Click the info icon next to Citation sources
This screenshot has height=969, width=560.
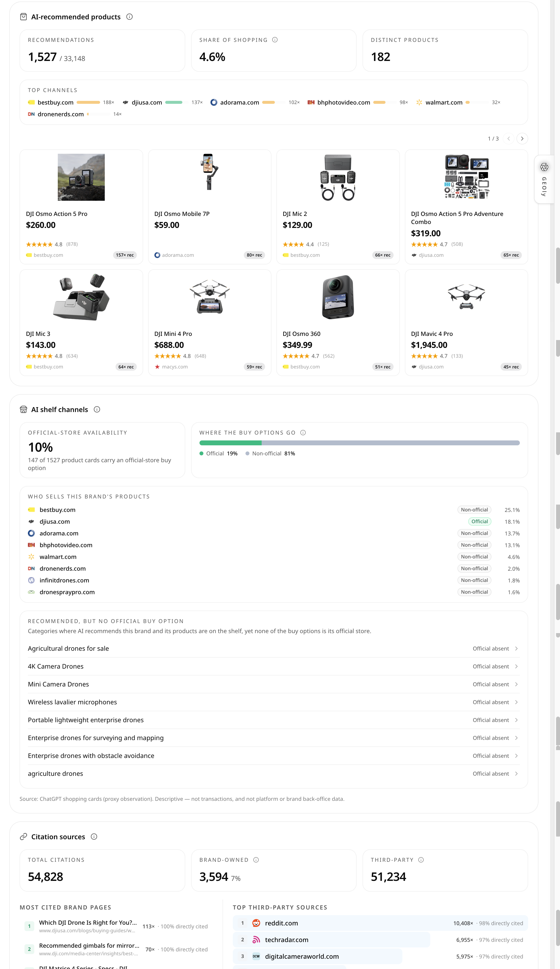[x=94, y=836]
